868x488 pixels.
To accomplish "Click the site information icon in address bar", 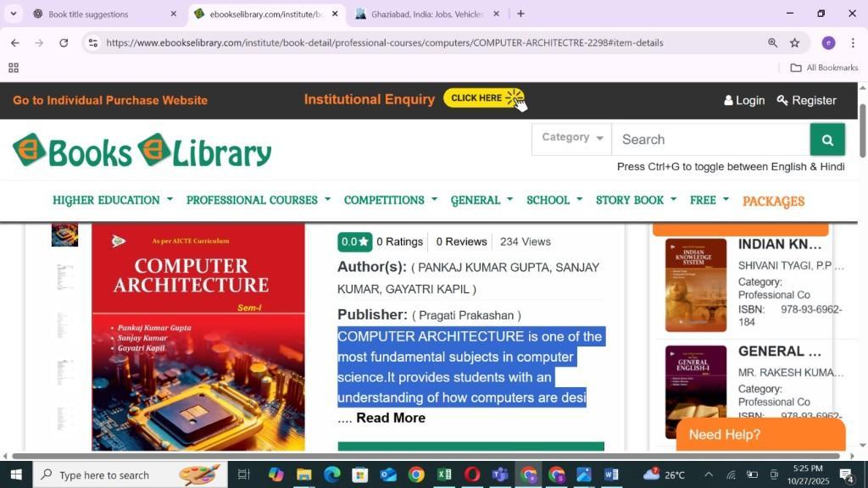I will tap(93, 42).
